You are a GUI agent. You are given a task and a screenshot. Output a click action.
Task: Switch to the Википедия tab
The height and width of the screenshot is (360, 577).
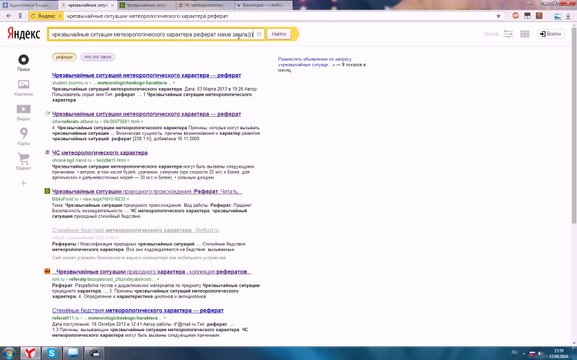click(x=263, y=5)
